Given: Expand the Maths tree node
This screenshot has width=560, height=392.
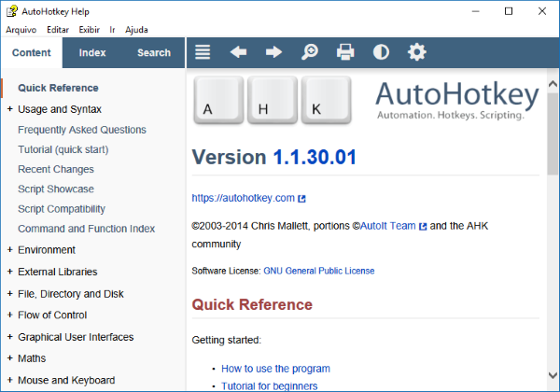Looking at the screenshot, I should (10, 358).
